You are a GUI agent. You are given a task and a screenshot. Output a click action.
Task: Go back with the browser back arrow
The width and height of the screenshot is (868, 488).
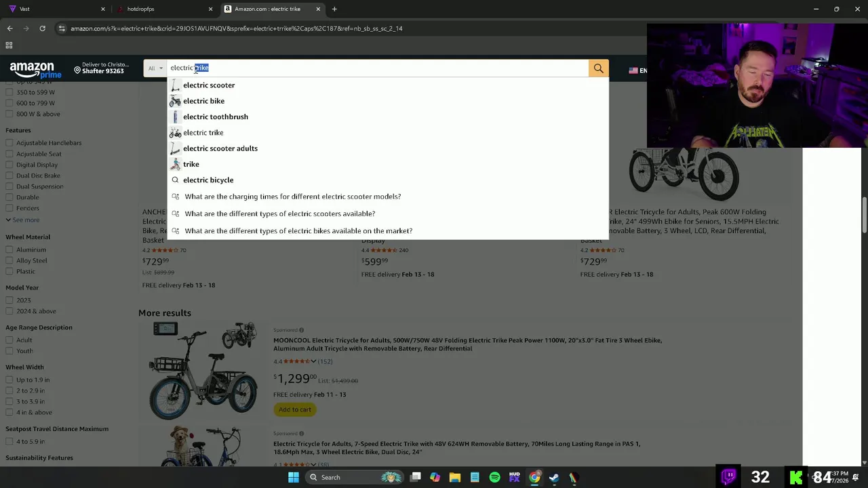[9, 28]
